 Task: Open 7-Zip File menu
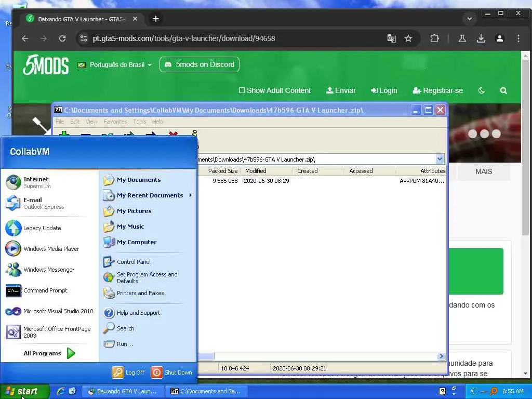60,122
